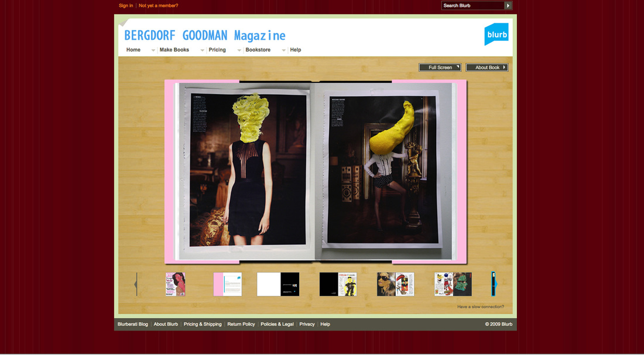Open the Have a slow connection? link
The image size is (644, 355).
click(x=481, y=306)
